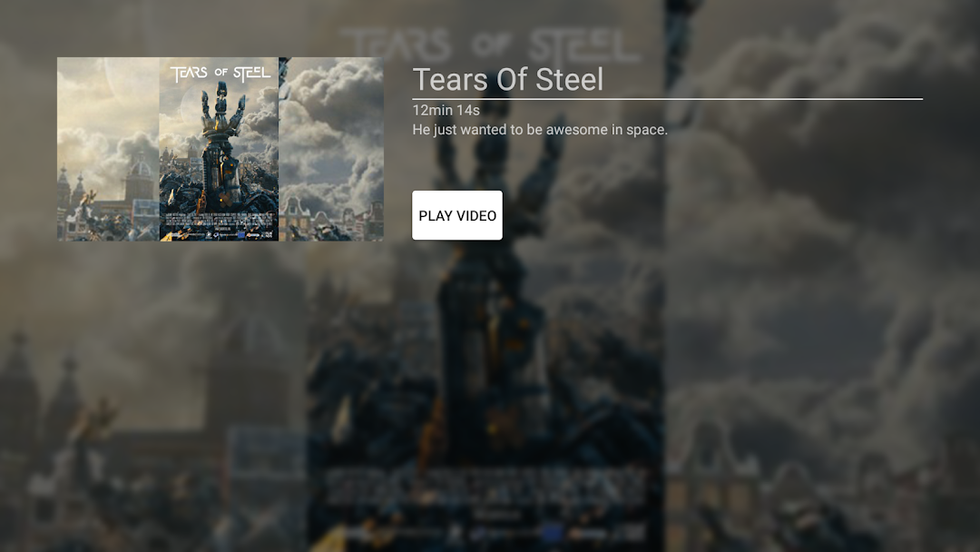Open the Tears Of Steel poster thumbnail
Image resolution: width=980 pixels, height=552 pixels.
[x=220, y=149]
